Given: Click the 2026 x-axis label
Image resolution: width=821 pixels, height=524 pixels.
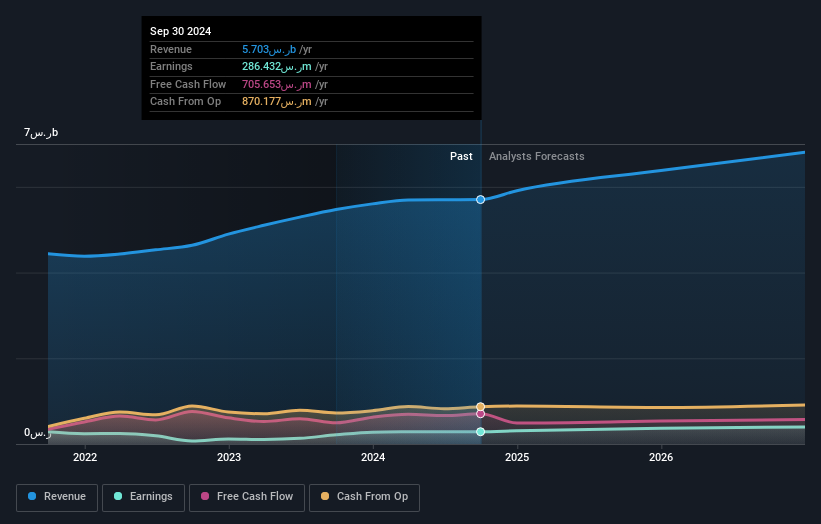Looking at the screenshot, I should [661, 457].
